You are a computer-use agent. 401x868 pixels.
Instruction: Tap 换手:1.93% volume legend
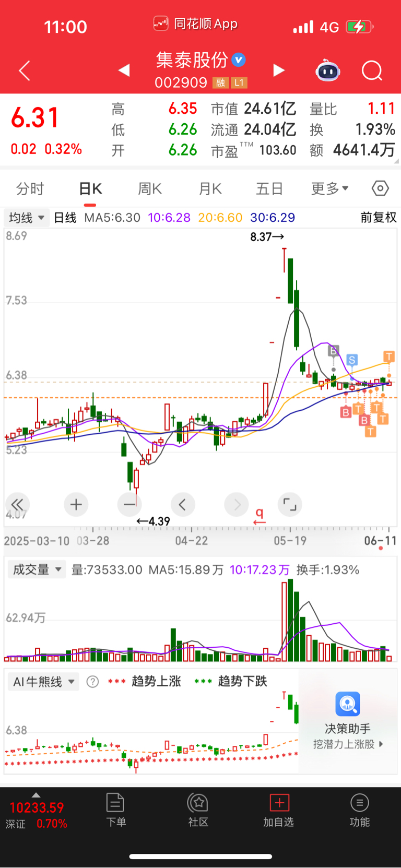pyautogui.click(x=328, y=569)
